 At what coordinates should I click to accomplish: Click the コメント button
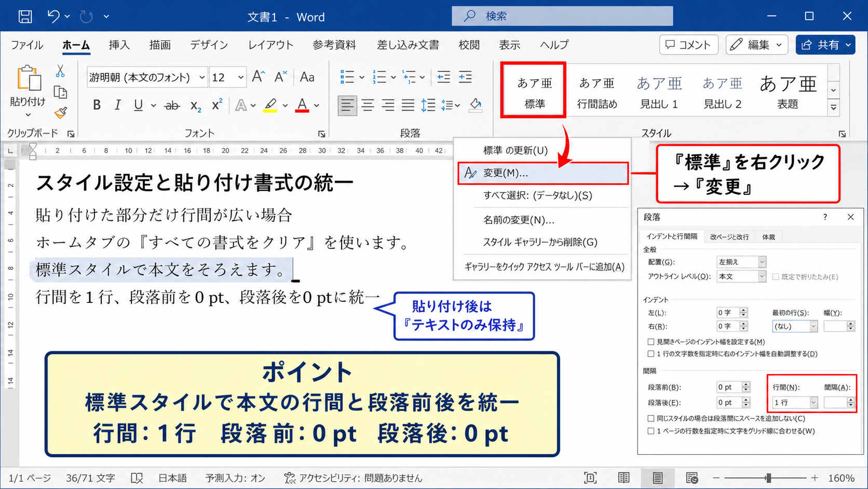coord(688,45)
